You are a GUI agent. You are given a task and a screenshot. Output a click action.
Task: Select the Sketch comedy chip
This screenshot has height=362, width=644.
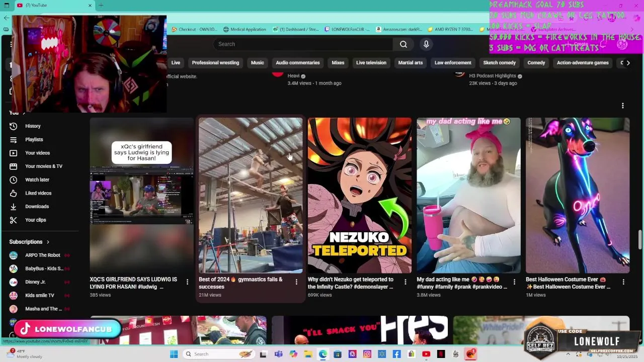click(x=500, y=63)
